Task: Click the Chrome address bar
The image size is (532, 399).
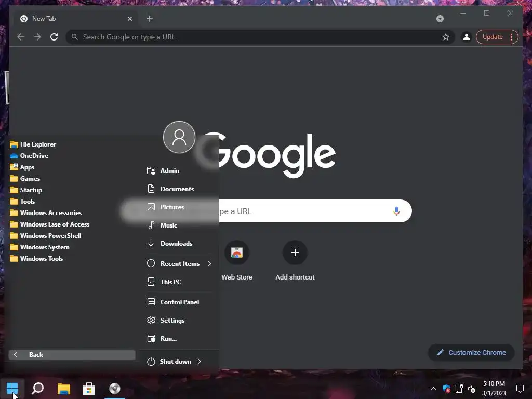Action: (x=260, y=37)
